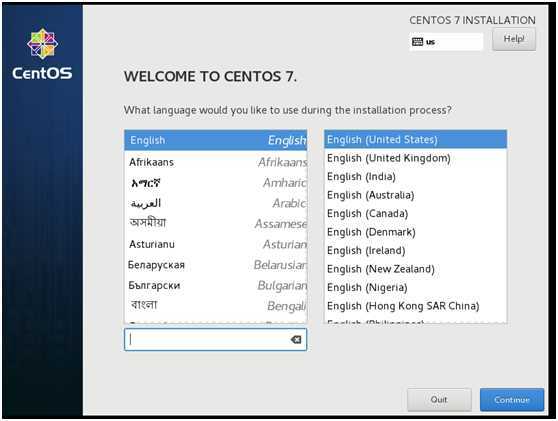558x421 pixels.
Task: Open the us keyboard layout indicator
Action: click(x=446, y=42)
